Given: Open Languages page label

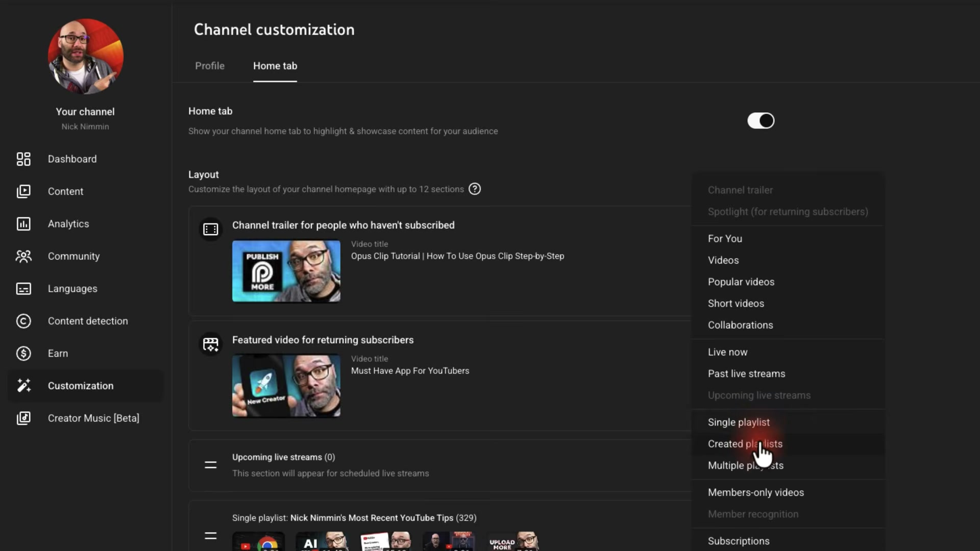Looking at the screenshot, I should tap(72, 289).
